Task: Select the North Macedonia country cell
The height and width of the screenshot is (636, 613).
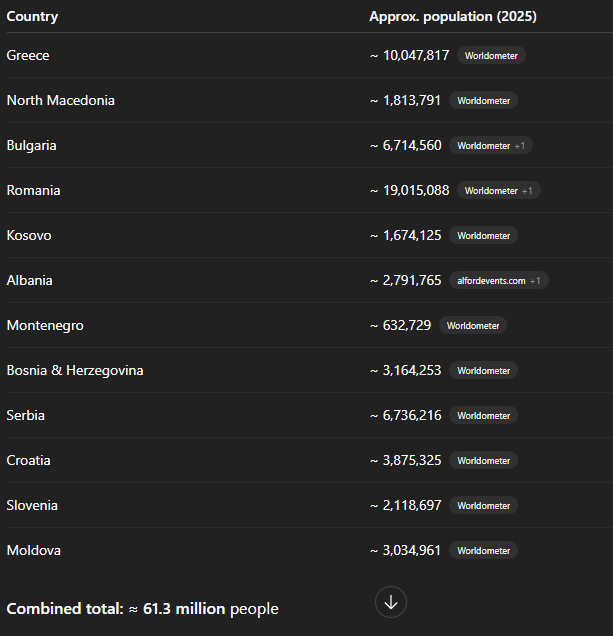Action: tap(61, 101)
